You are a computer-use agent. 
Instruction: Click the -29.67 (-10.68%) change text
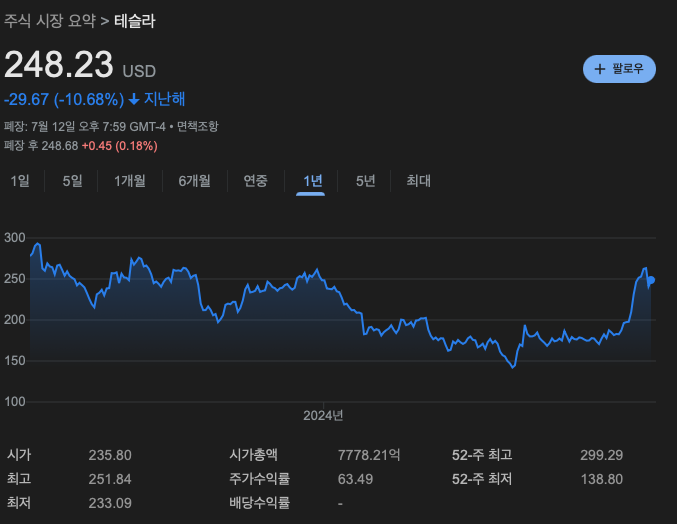click(64, 100)
